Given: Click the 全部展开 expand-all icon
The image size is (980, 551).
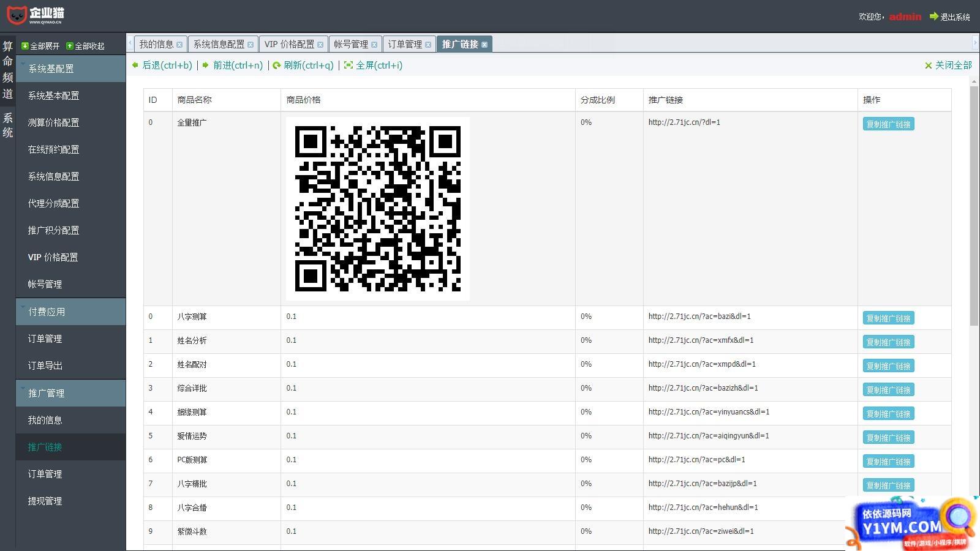Looking at the screenshot, I should [x=25, y=46].
